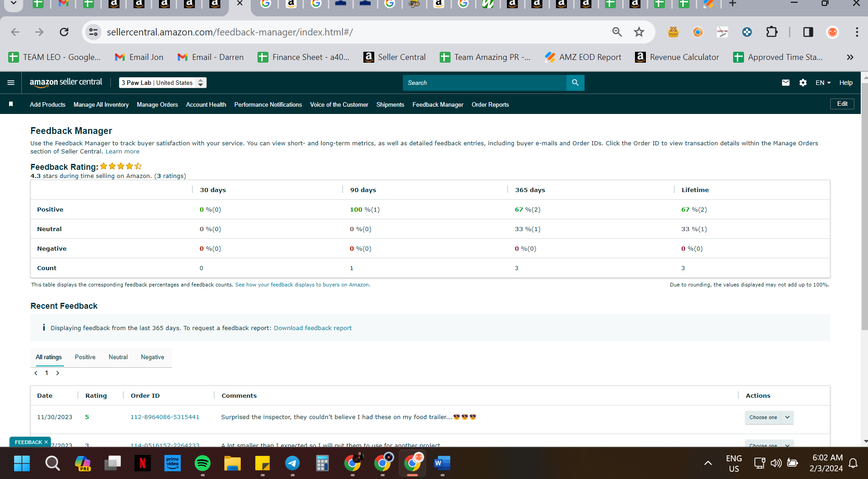Open the 3 Paw Lab marketplace selector
Viewport: 868px width, 479px height.
(x=163, y=83)
